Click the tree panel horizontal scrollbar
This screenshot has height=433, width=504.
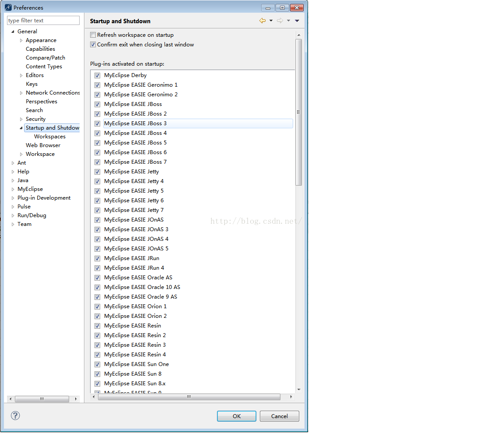(x=42, y=399)
